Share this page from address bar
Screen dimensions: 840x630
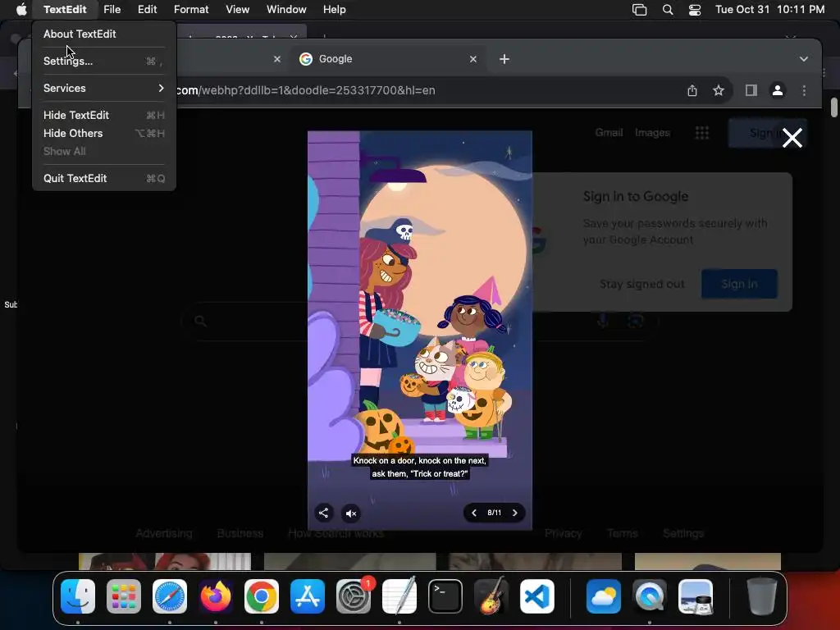coord(692,90)
